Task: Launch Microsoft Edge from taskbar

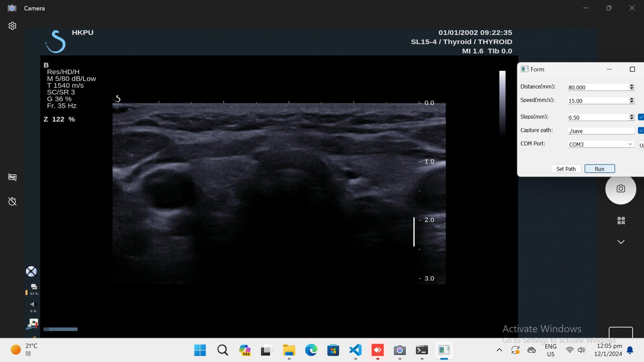Action: tap(311, 350)
